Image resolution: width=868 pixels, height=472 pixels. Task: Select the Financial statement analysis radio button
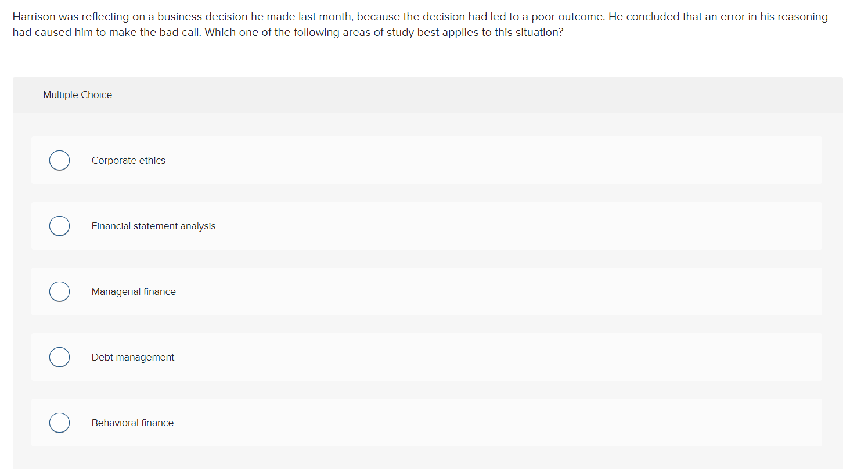click(59, 226)
